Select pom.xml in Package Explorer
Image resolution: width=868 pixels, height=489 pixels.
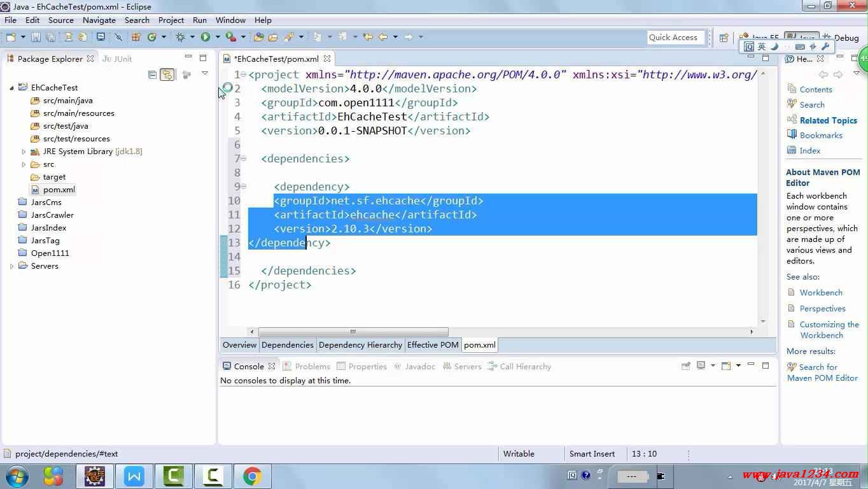tap(59, 190)
